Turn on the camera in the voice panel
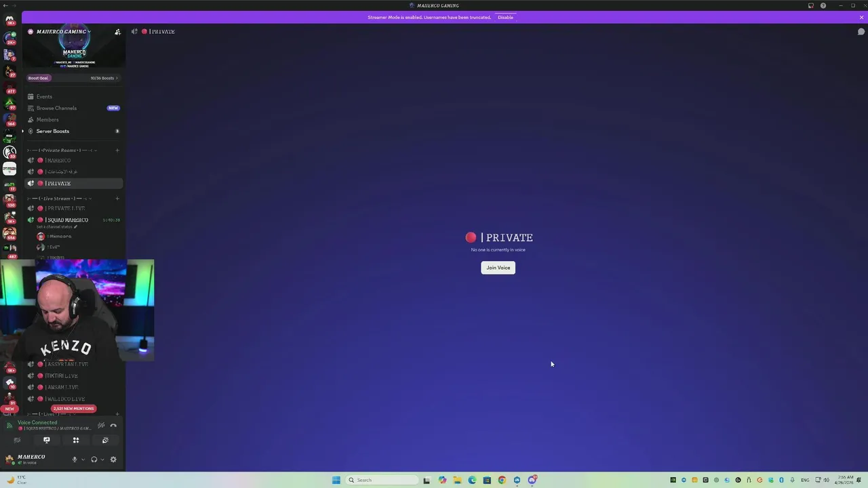868x488 pixels. coord(18,440)
